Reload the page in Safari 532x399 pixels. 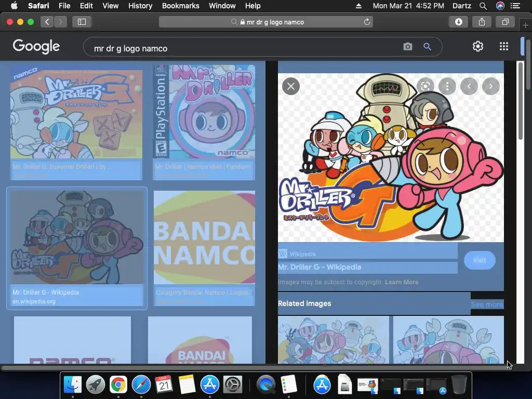[367, 22]
